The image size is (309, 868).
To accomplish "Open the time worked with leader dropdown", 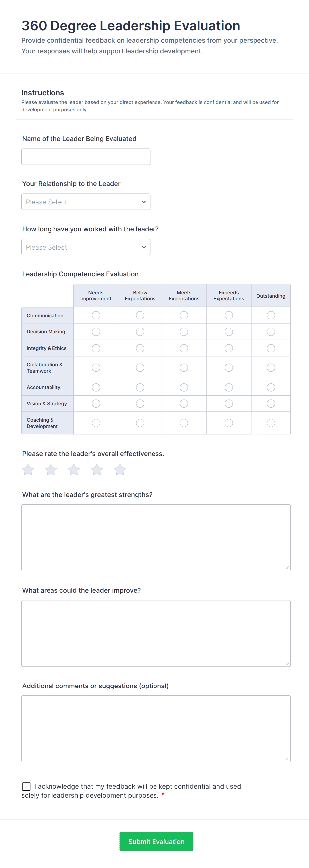I will click(x=85, y=247).
